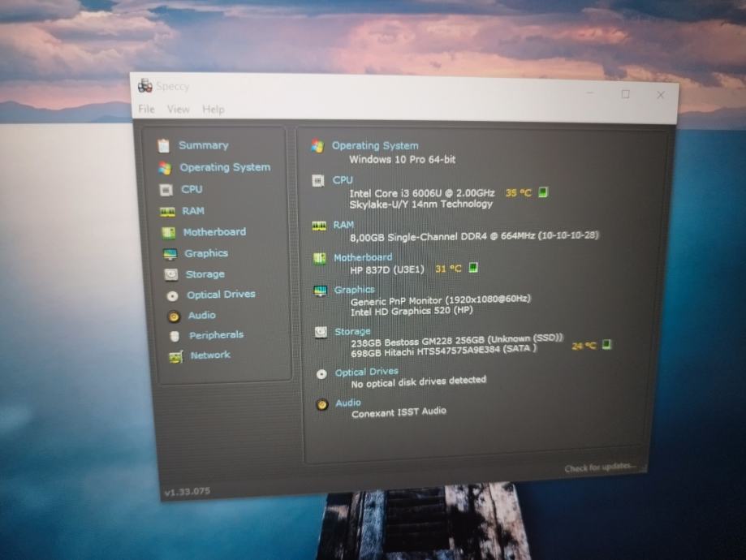Click the motherboard temperature indicator icon

[472, 268]
